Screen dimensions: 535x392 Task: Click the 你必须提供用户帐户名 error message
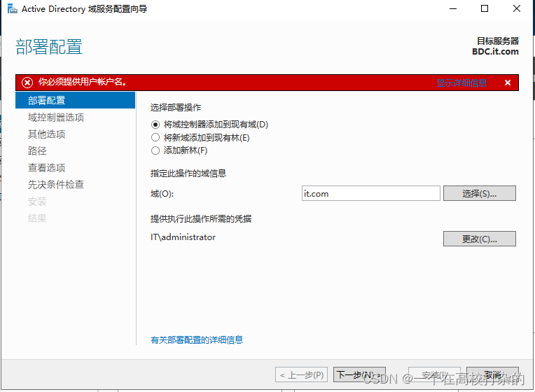[82, 82]
